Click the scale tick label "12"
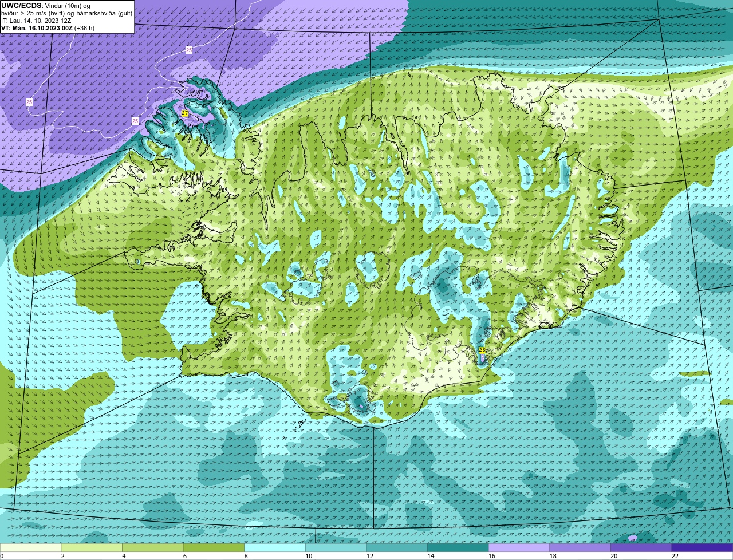733x560 pixels. point(370,556)
